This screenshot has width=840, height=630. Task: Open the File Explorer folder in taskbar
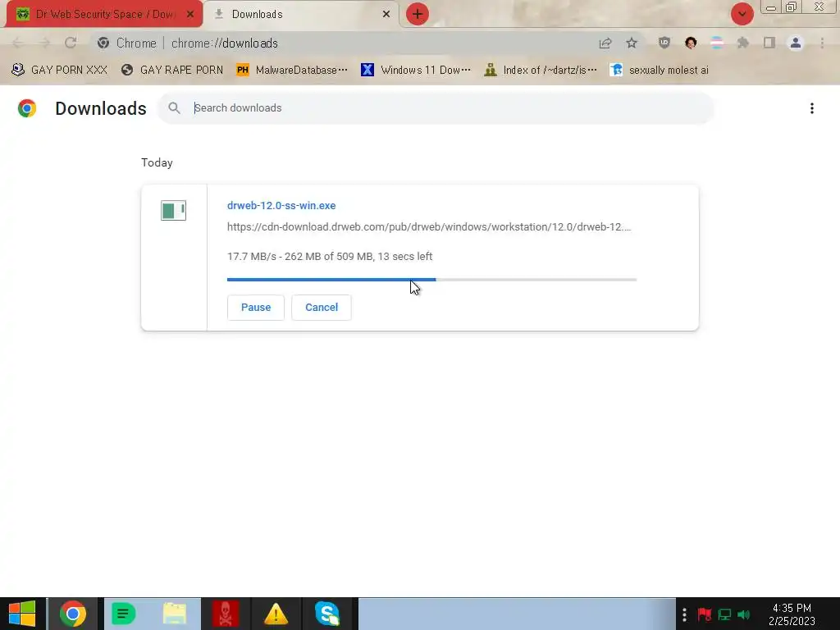point(174,614)
